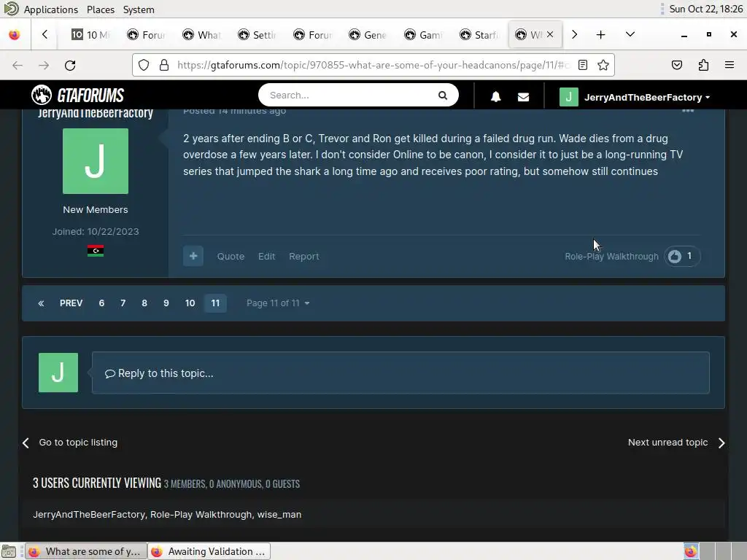Click Role-Play Walkthrough reaction name
Screen dimensions: 747x560
[611, 256]
